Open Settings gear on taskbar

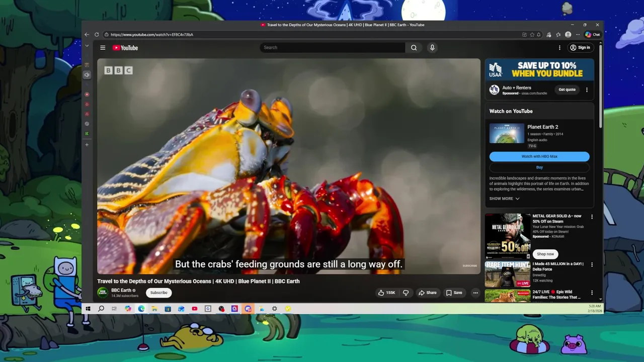[274, 309]
